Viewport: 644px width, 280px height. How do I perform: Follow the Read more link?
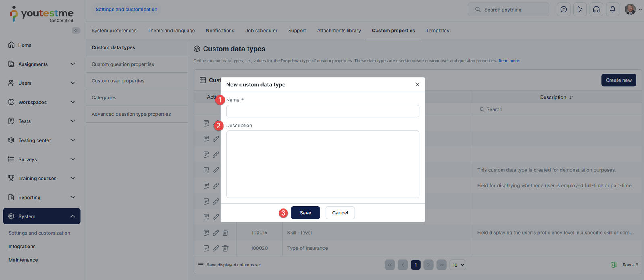click(x=509, y=61)
